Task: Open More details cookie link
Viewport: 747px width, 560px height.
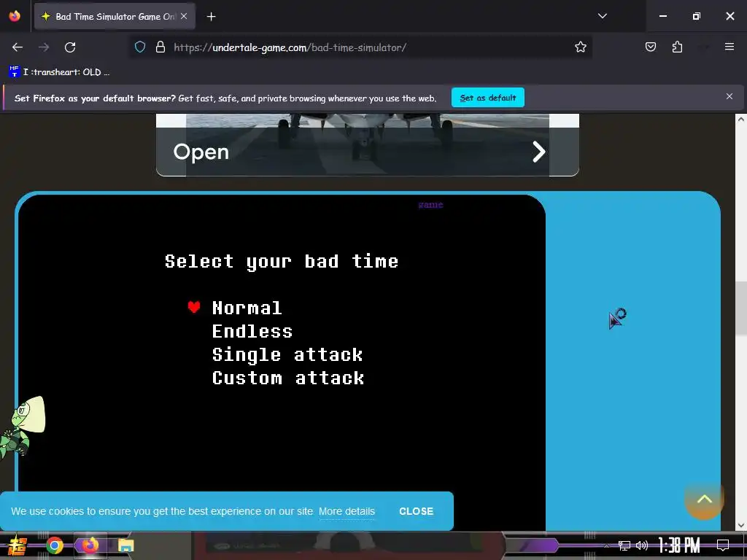Action: point(347,511)
